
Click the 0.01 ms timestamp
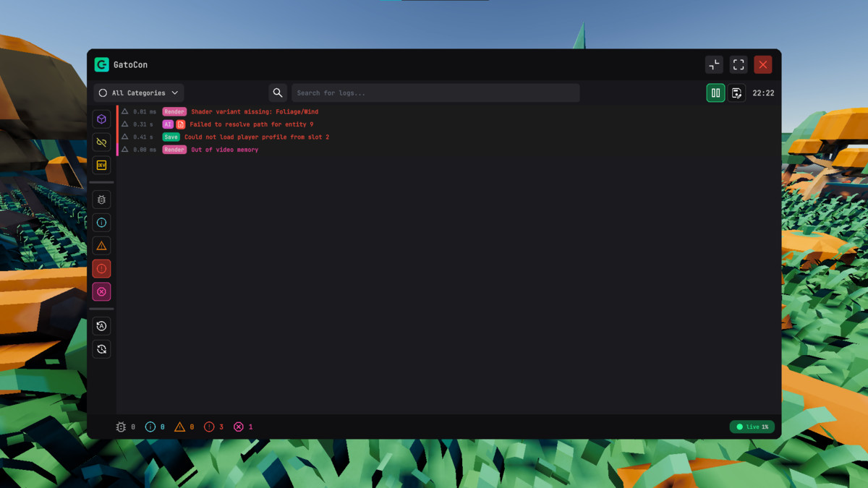click(145, 111)
